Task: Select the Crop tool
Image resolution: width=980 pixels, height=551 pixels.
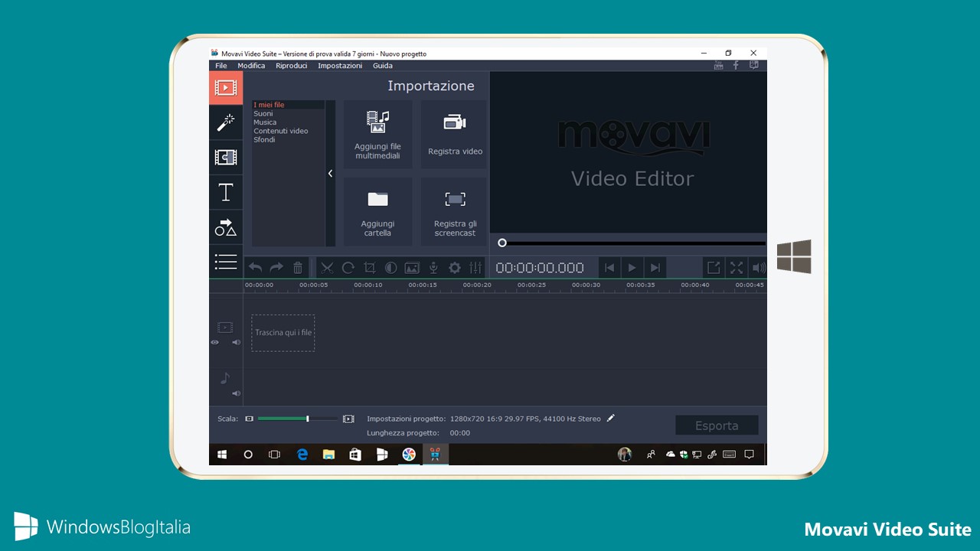Action: tap(370, 268)
